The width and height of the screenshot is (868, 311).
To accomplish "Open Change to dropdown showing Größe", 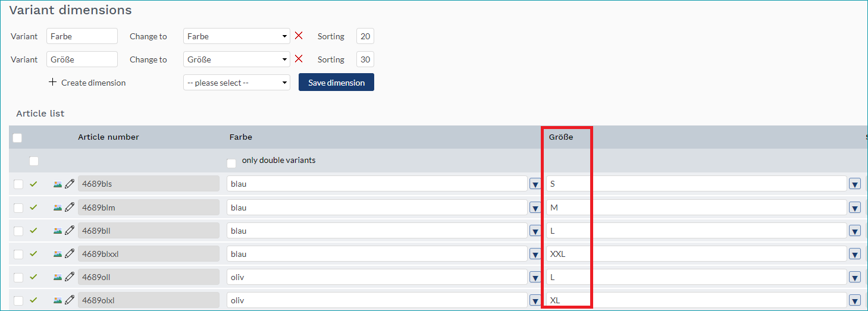I will pos(237,59).
